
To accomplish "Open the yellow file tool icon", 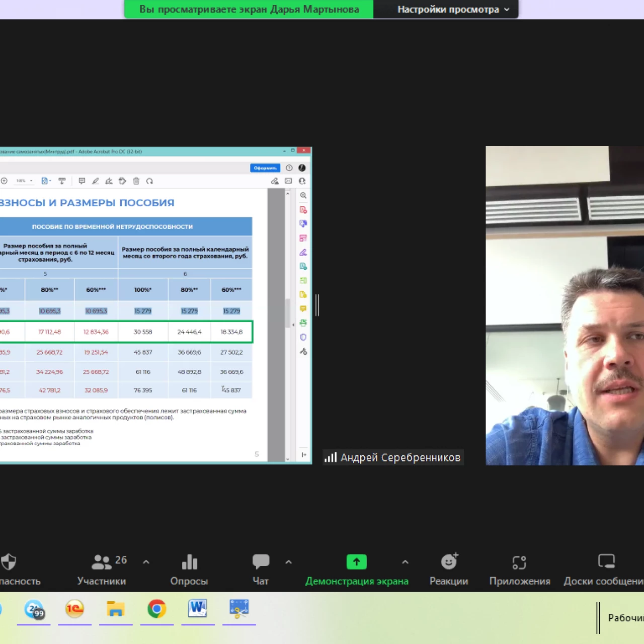I will pos(303,294).
